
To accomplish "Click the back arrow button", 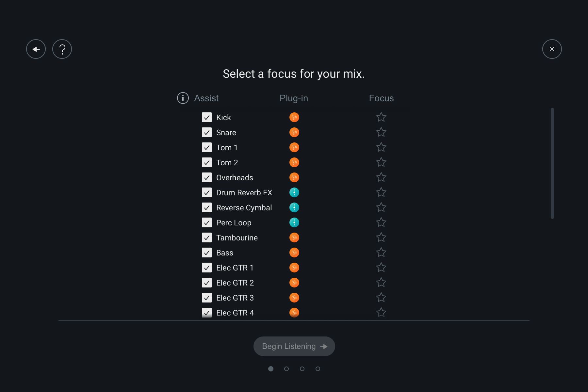I will [x=36, y=49].
